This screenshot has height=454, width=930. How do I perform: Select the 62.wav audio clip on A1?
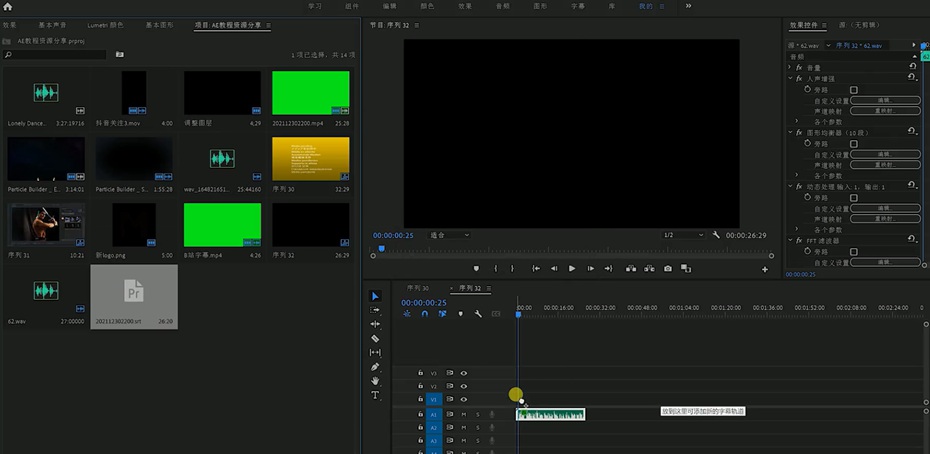click(551, 414)
